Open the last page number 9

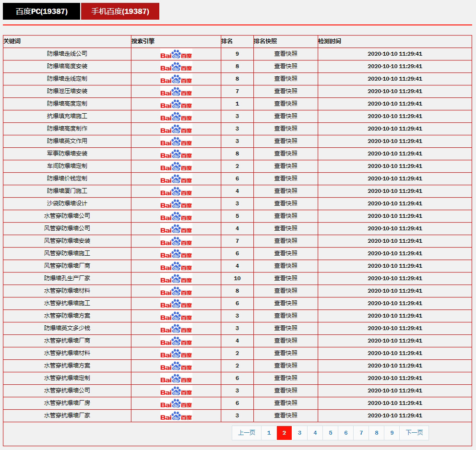[x=392, y=433]
